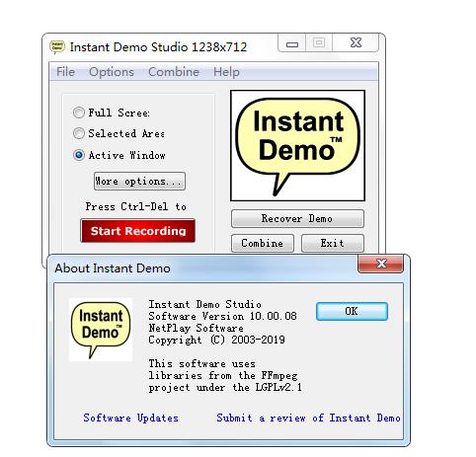The image size is (476, 457).
Task: Click the red Start Recording button
Action: [x=138, y=231]
